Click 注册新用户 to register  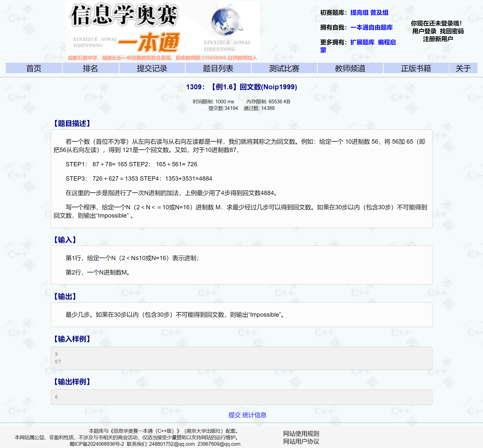pyautogui.click(x=438, y=39)
